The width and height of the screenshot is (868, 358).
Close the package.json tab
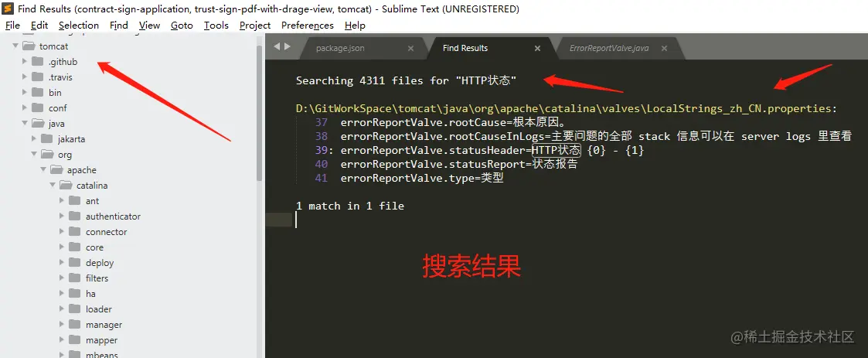[x=410, y=48]
